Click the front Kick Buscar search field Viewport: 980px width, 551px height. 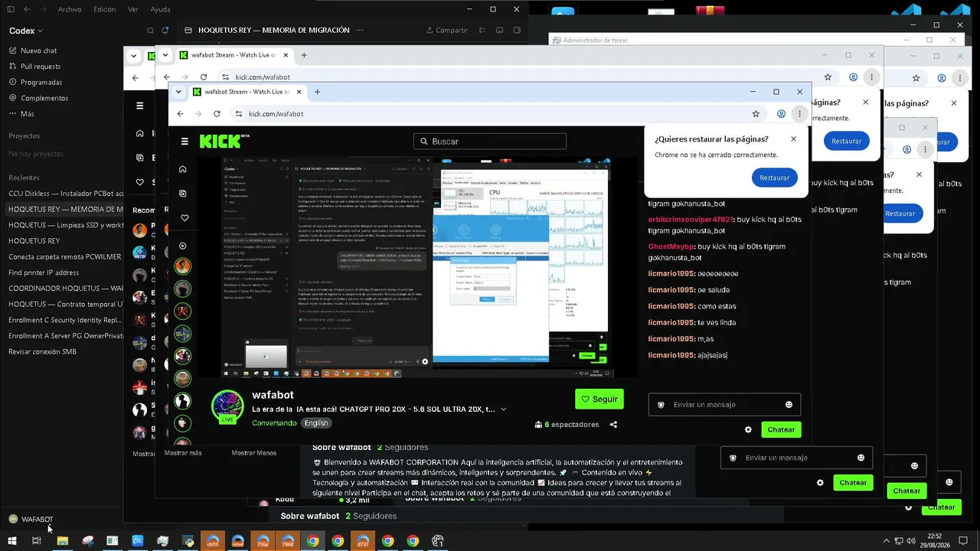click(x=490, y=142)
